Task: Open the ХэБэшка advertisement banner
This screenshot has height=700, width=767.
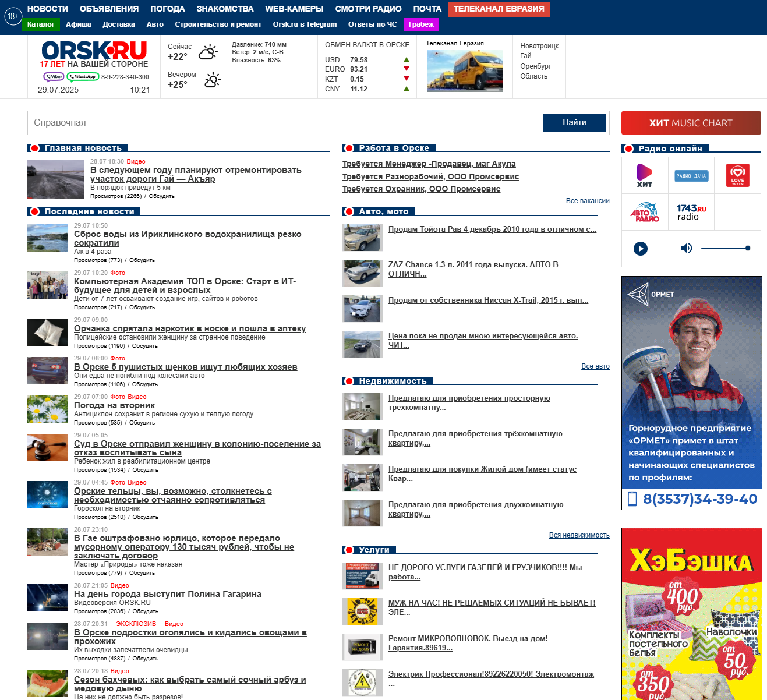Action: [692, 614]
